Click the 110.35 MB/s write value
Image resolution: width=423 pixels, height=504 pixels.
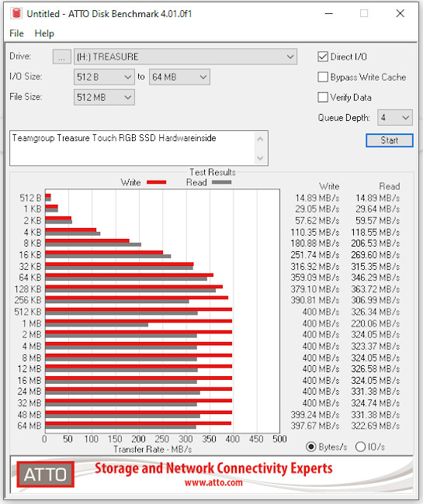315,233
